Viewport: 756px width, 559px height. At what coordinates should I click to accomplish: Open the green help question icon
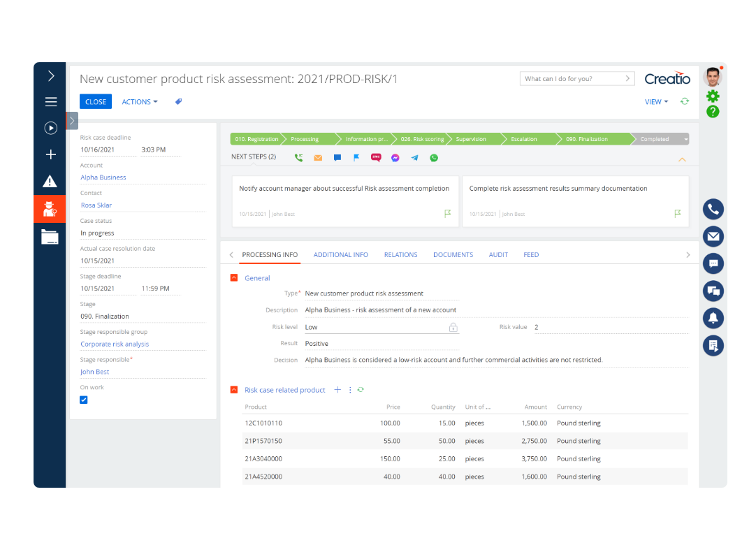[x=713, y=111]
